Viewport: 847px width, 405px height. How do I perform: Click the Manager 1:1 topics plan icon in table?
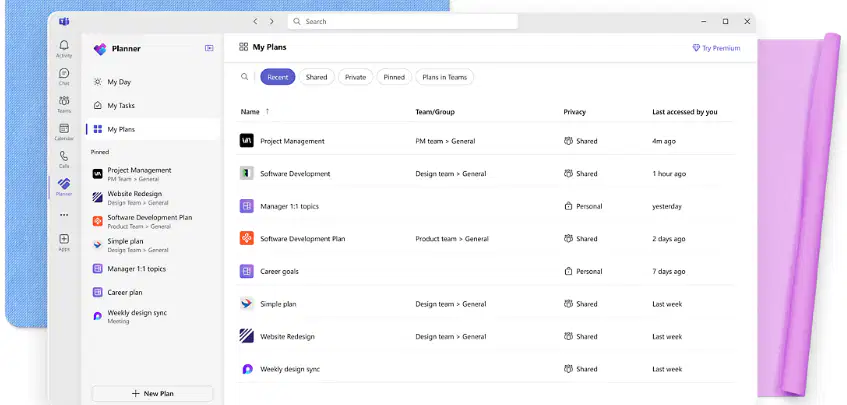point(247,206)
